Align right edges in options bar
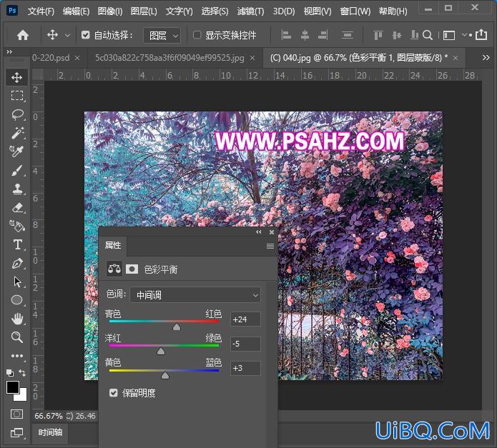The image size is (497, 448). click(323, 35)
